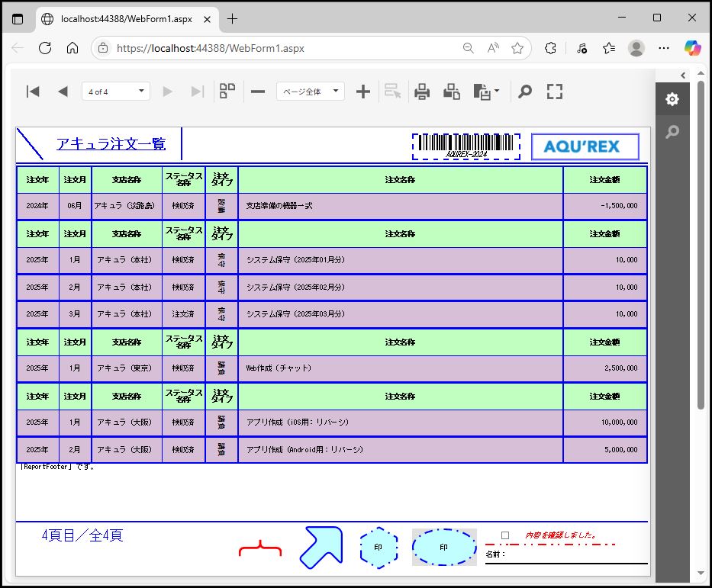This screenshot has width=712, height=588.
Task: Click the vertical scrollbar down arrow
Action: click(x=701, y=574)
